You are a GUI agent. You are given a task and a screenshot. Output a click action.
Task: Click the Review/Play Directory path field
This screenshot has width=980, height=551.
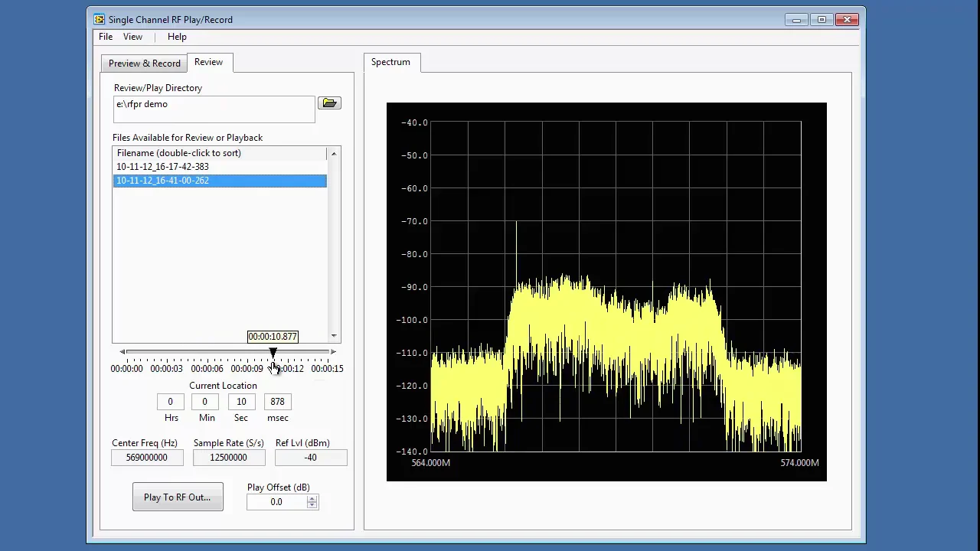[x=214, y=109]
